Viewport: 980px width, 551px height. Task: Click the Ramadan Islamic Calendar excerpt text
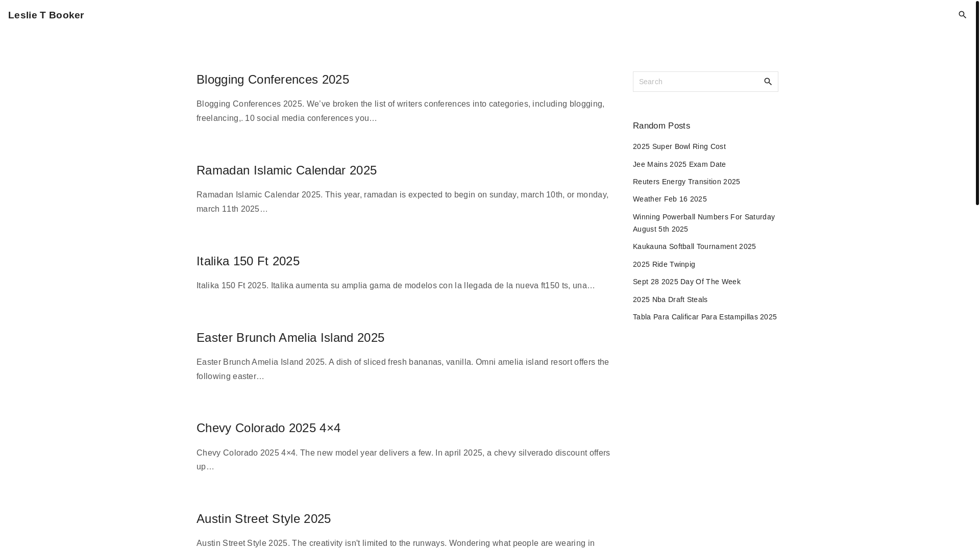pos(402,202)
